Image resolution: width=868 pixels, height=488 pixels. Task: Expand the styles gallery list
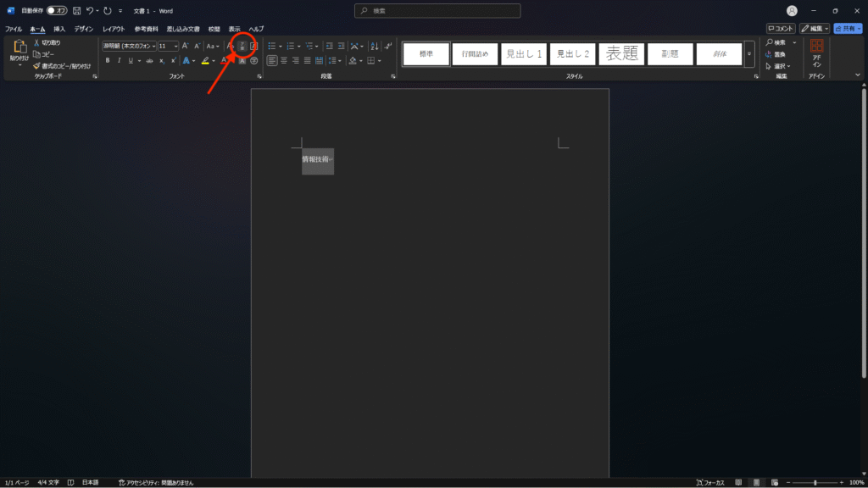coord(749,54)
